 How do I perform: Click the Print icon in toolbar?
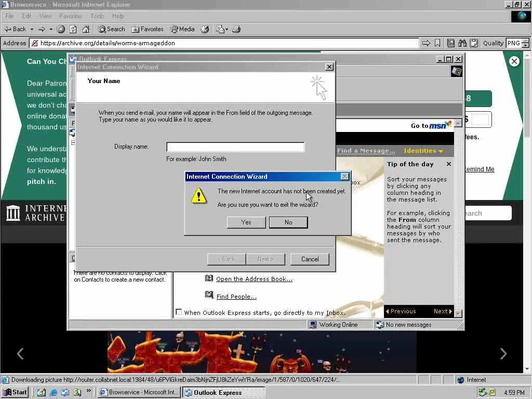click(236, 29)
